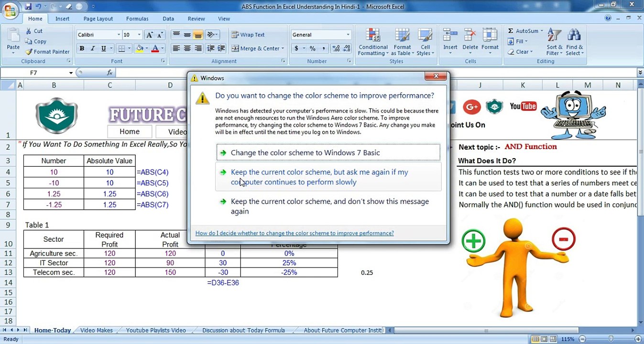Toggle Wrap Text
644x344 pixels.
point(248,35)
